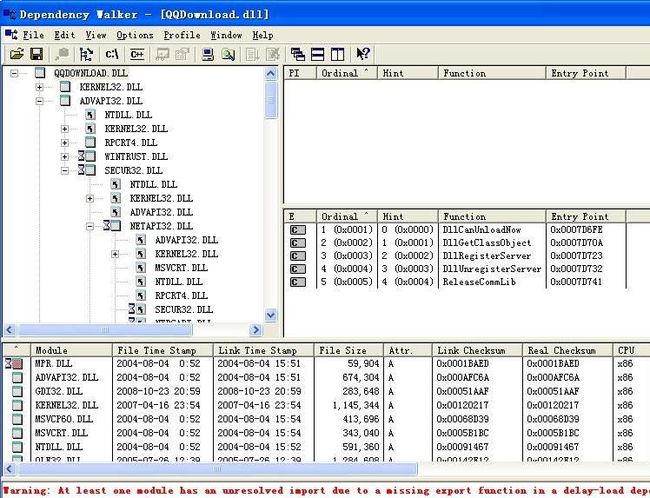Expand KERNEL32.DLL directly under QQDOWNLOAD.DLL

(39, 87)
